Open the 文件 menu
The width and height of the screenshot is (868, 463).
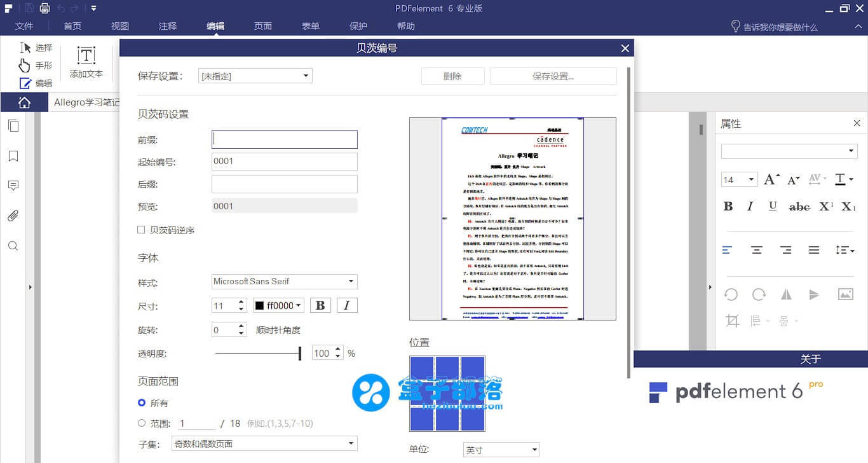click(24, 26)
